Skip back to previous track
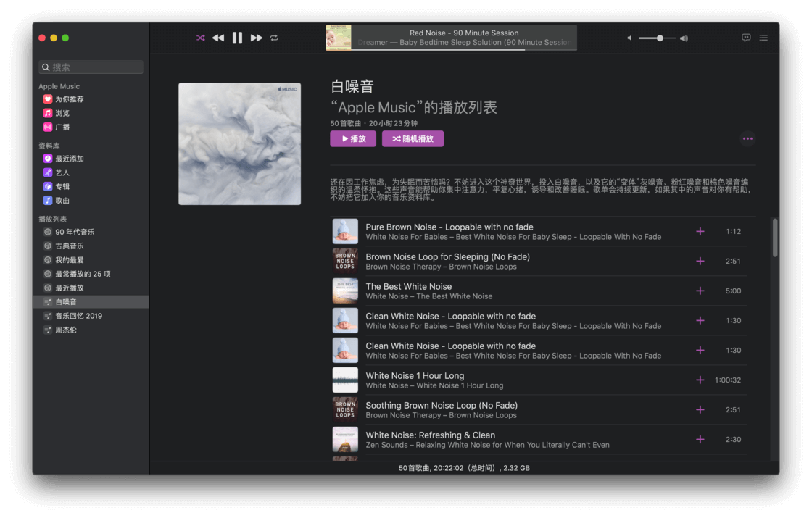The image size is (812, 518). pyautogui.click(x=218, y=38)
